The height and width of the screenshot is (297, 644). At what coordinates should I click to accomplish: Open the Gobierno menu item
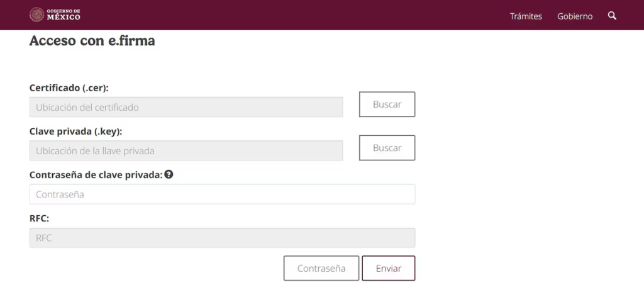click(575, 16)
